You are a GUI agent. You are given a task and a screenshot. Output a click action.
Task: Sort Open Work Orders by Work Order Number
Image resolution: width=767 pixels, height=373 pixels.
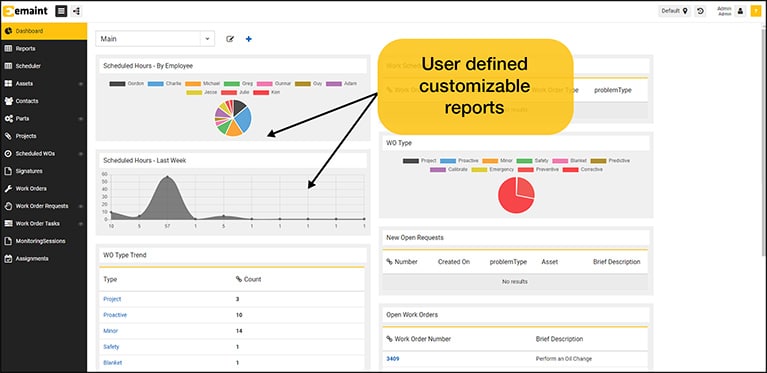[x=418, y=339]
